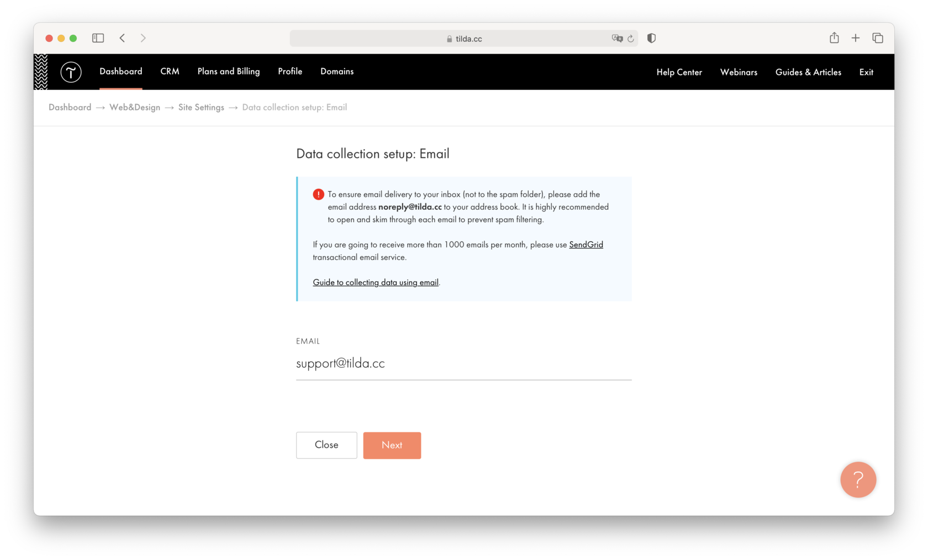Click the Tilda logo icon
Viewport: 928px width, 560px height.
[x=71, y=72]
